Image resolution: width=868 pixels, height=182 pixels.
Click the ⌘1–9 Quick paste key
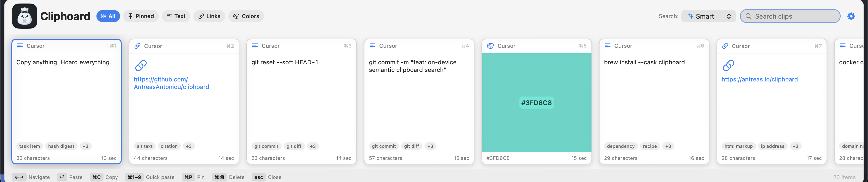pos(134,177)
